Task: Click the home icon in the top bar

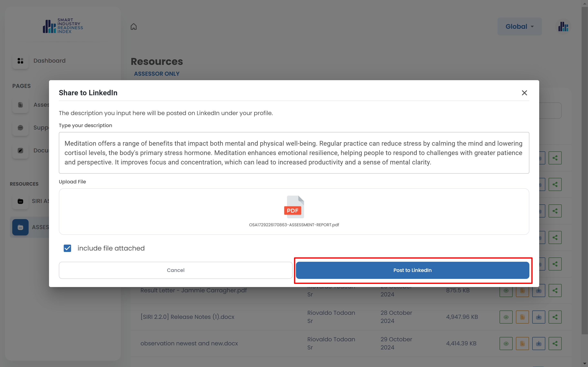Action: [134, 27]
